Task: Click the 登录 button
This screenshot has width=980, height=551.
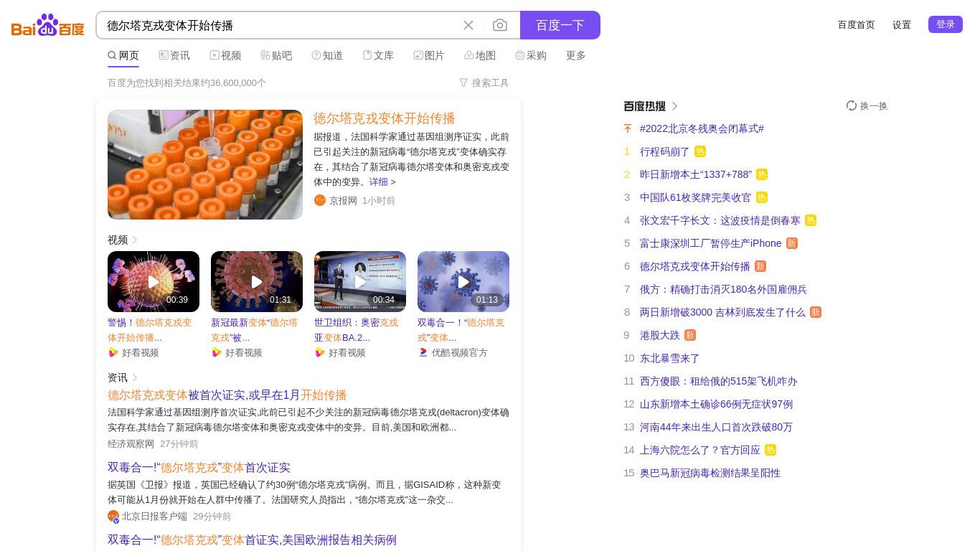Action: click(946, 24)
